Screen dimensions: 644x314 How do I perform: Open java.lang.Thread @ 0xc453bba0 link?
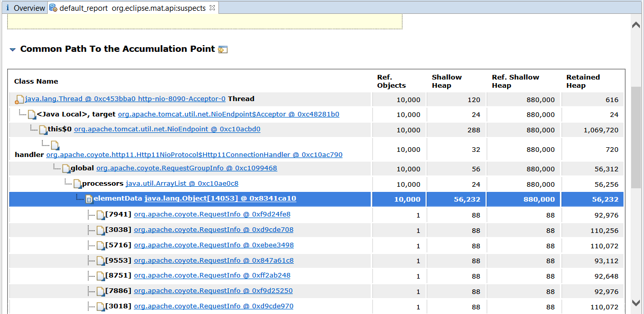[x=125, y=99]
